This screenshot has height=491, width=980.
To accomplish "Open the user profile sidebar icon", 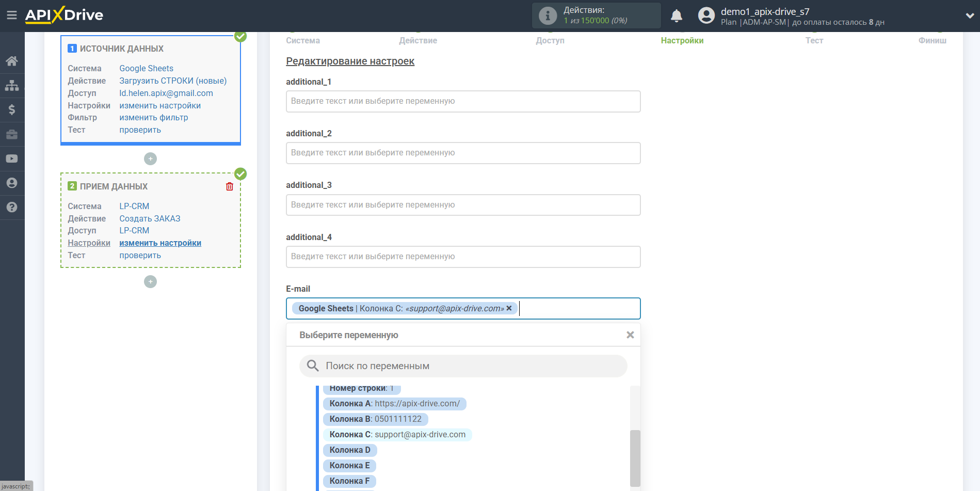I will (12, 183).
